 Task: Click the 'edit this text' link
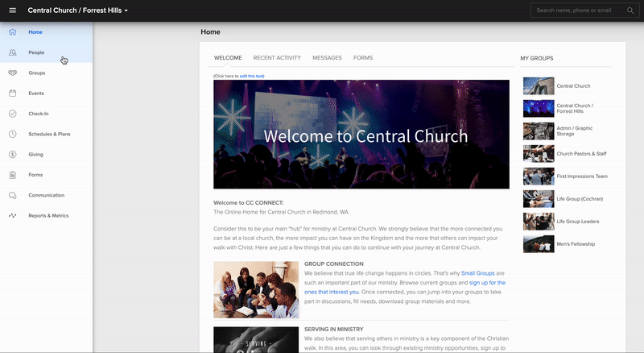tap(252, 76)
